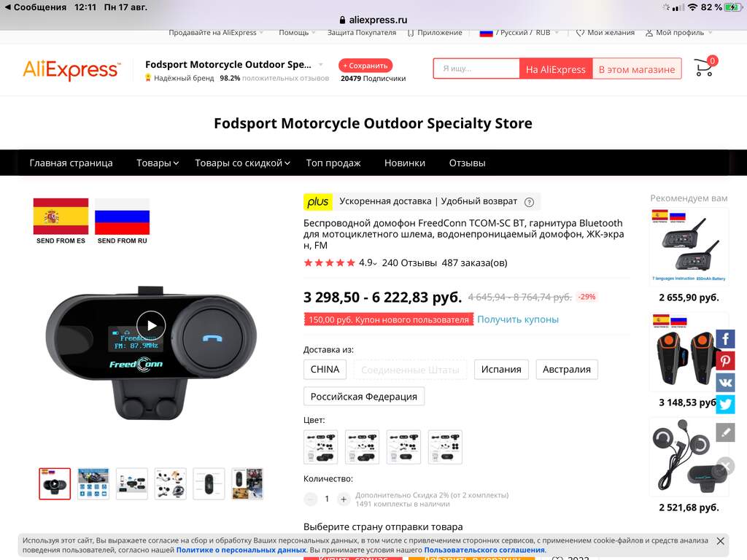Select Испания shipping origin
747x560 pixels.
point(501,370)
